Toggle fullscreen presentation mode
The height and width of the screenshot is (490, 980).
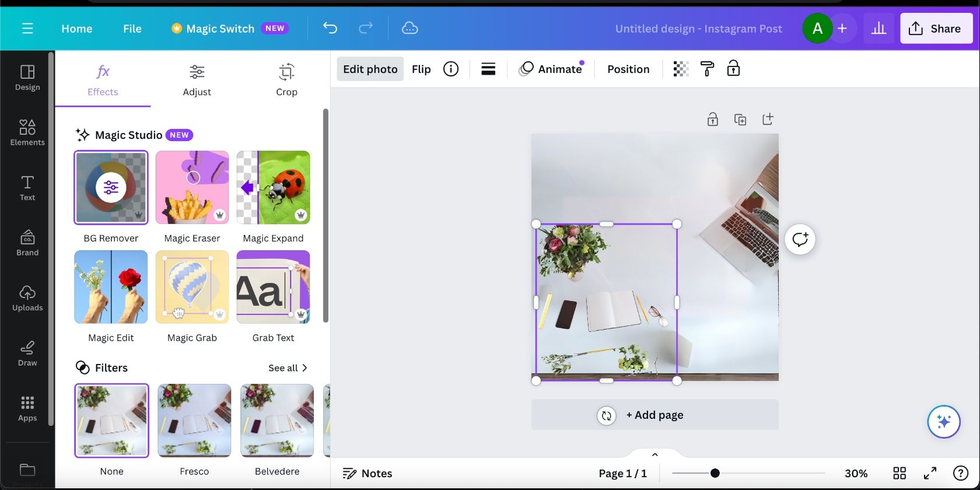pyautogui.click(x=930, y=473)
